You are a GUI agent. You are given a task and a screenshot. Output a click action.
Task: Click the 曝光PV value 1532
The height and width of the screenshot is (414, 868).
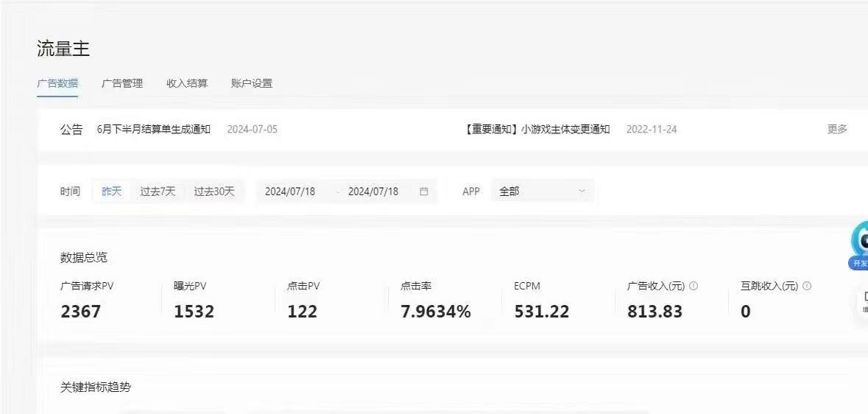point(194,312)
